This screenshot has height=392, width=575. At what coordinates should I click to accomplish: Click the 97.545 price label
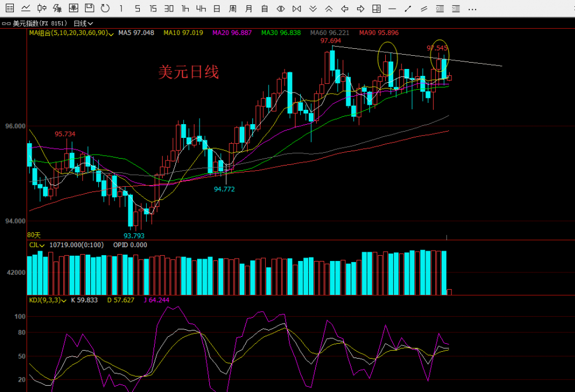click(437, 48)
